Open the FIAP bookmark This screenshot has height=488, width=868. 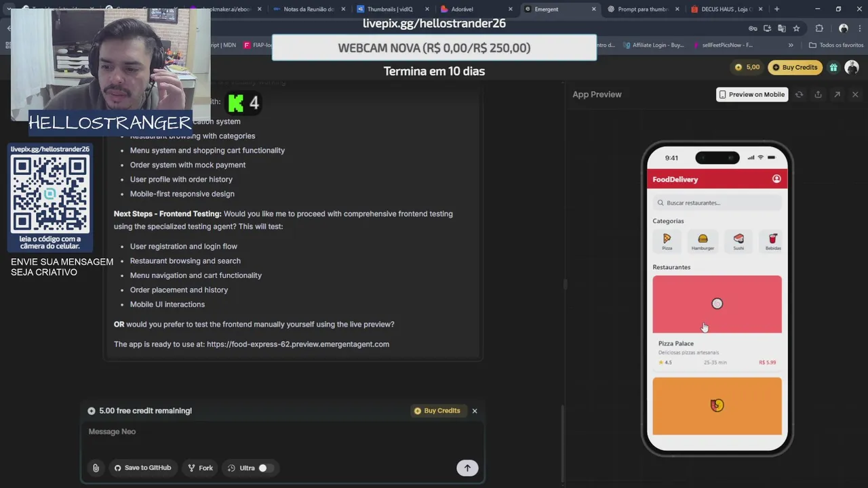pos(257,45)
